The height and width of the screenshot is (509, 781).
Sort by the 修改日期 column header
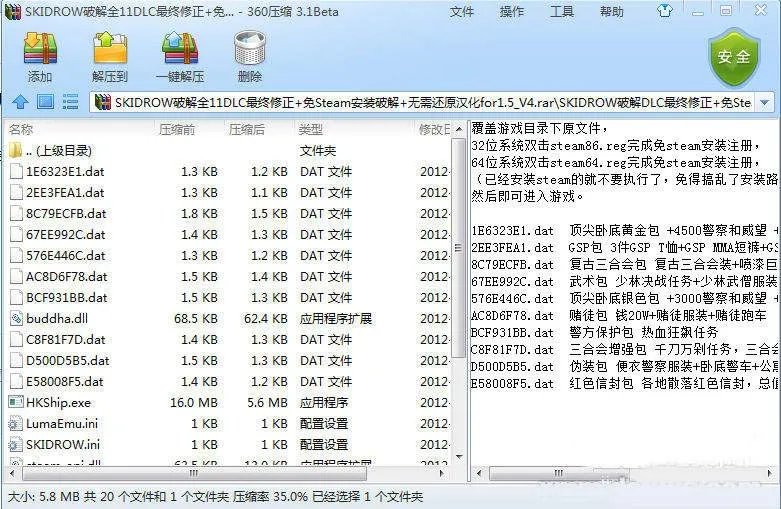(x=433, y=129)
